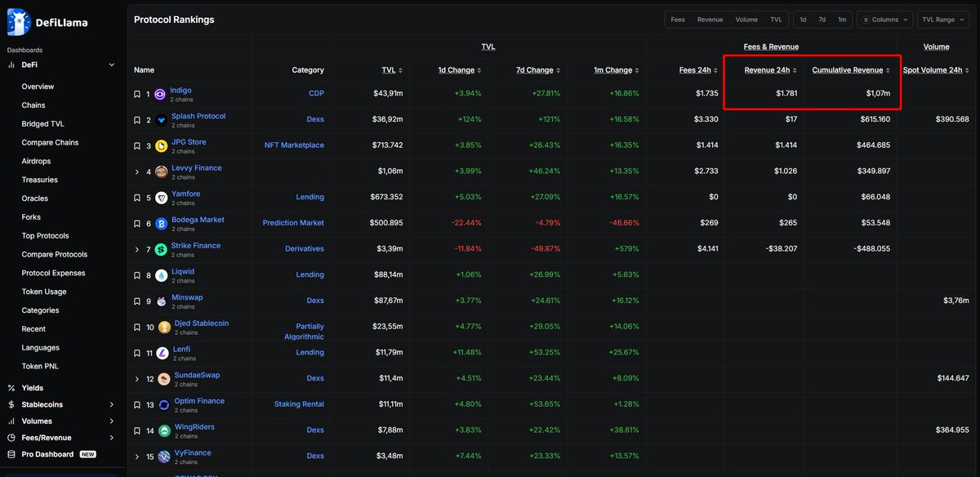Click the Minswap logo icon

161,301
